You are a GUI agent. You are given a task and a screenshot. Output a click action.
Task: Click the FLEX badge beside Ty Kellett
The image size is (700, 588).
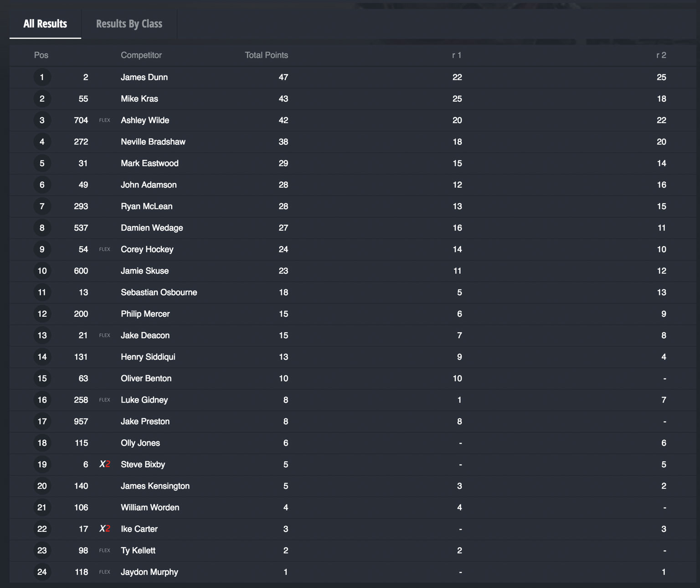tap(105, 551)
